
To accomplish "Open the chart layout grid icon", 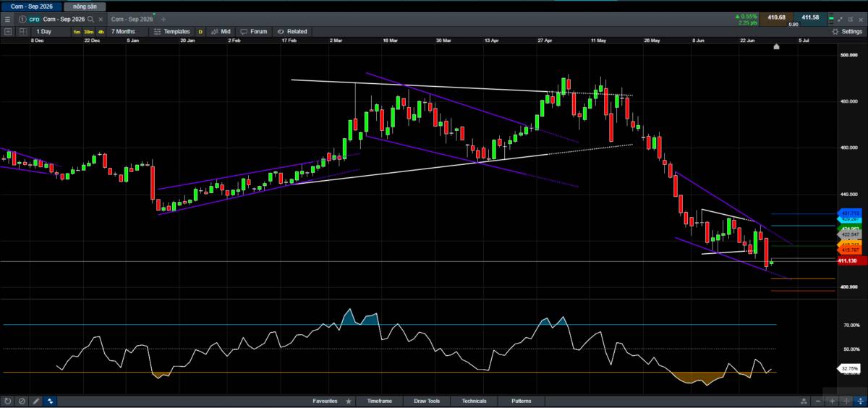I will pos(22,31).
